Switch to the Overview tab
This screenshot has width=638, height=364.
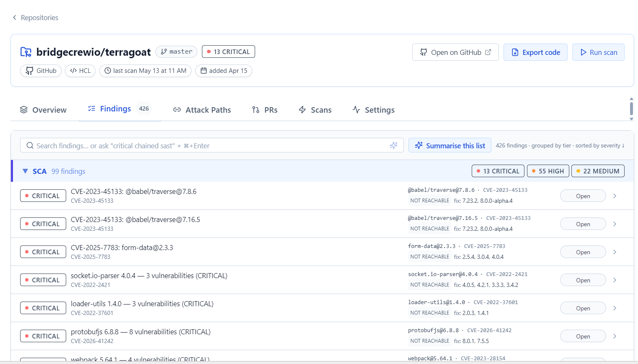click(43, 110)
